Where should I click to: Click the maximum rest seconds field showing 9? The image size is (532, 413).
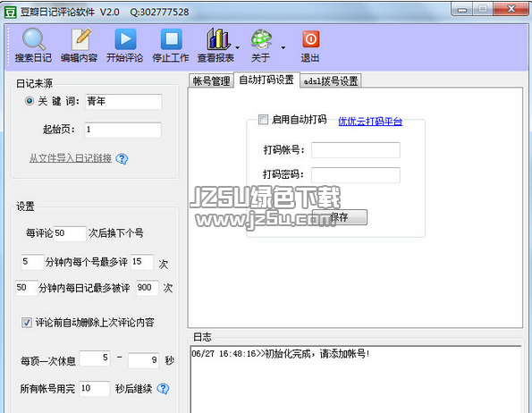pyautogui.click(x=144, y=360)
